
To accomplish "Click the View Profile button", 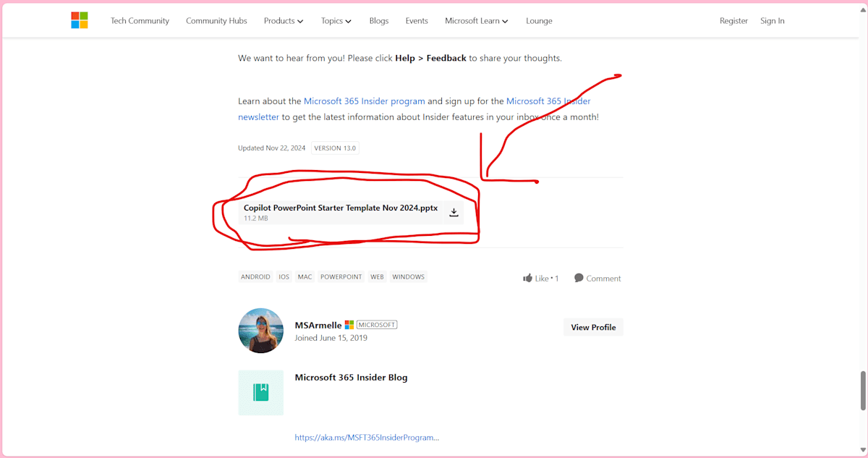I will tap(593, 327).
